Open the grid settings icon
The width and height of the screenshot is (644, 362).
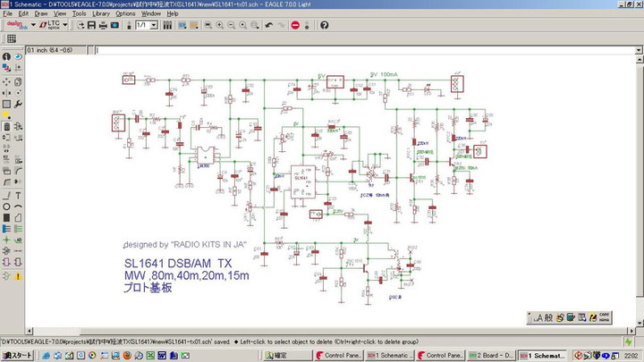12,38
